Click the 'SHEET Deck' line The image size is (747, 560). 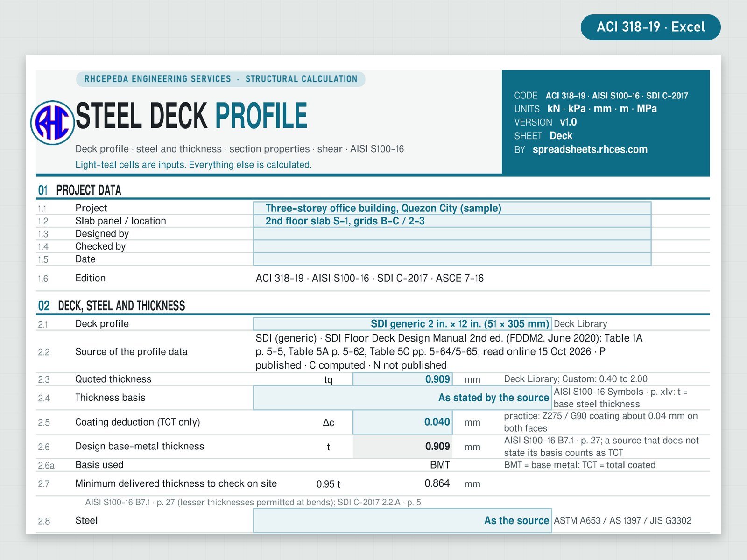(543, 136)
